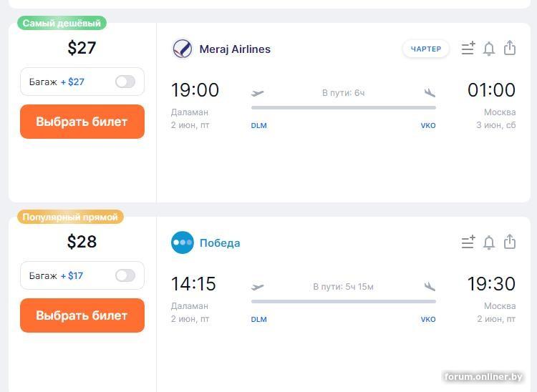Click the Meraj Airlines name text

[x=235, y=49]
